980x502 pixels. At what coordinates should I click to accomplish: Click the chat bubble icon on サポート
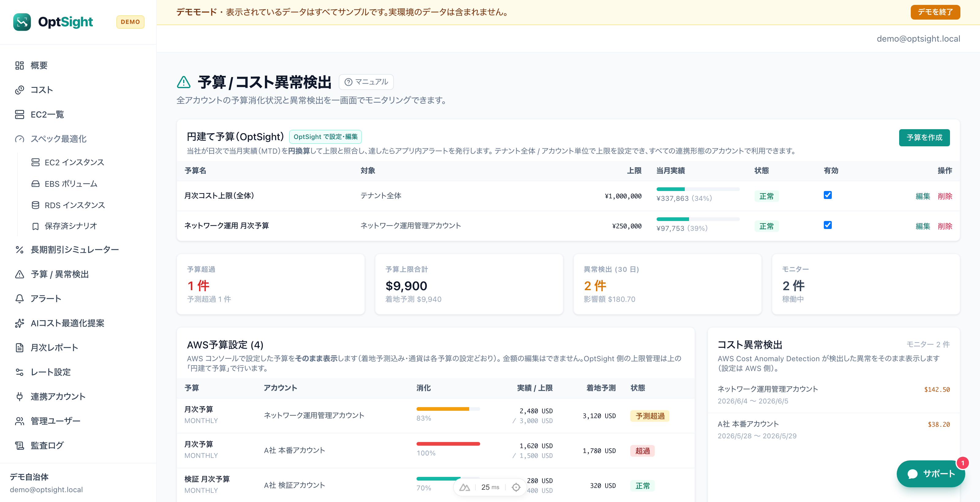tap(912, 474)
